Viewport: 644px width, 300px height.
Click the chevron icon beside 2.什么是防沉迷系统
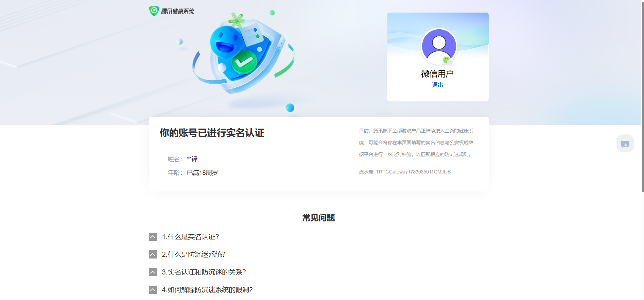[153, 254]
